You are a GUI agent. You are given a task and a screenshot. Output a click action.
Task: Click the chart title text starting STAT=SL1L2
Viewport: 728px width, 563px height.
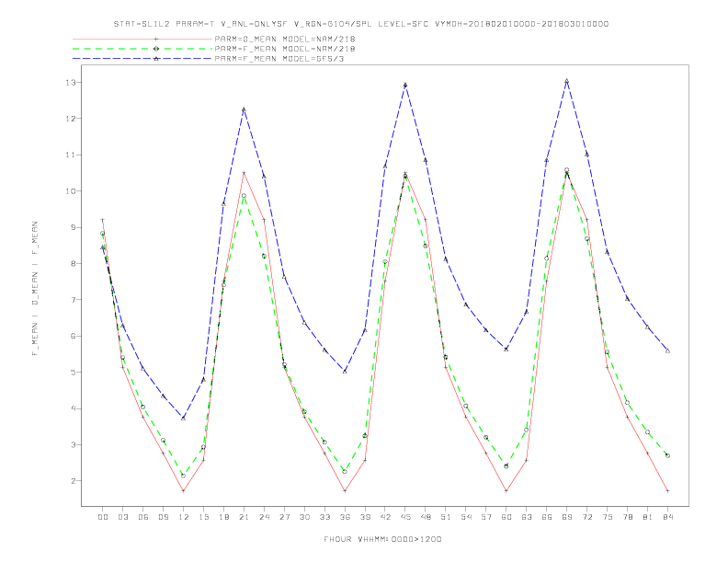[x=361, y=24]
